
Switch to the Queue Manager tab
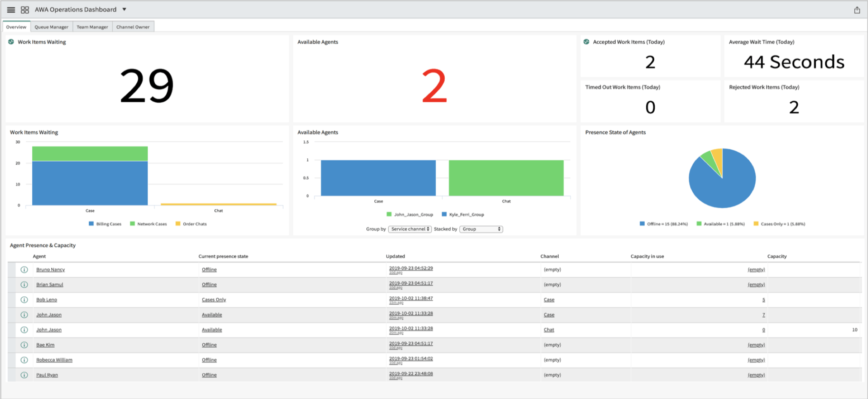coord(51,27)
